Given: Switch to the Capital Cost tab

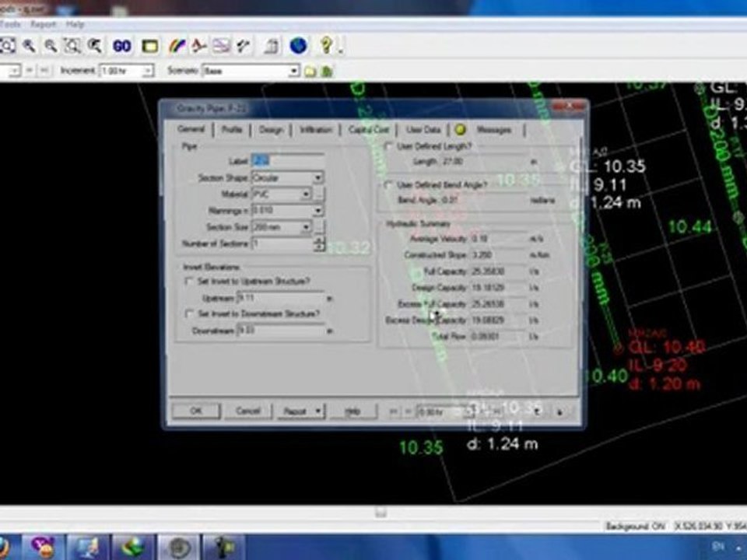Looking at the screenshot, I should click(x=369, y=130).
